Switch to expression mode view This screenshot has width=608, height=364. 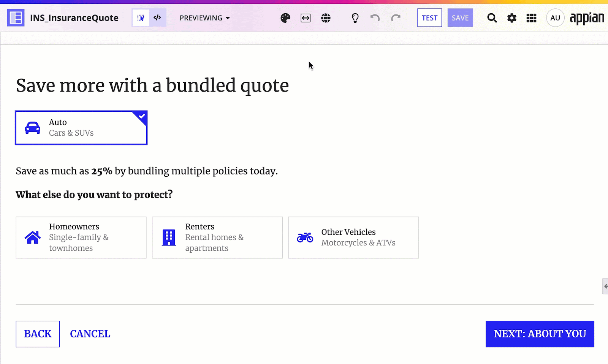157,18
